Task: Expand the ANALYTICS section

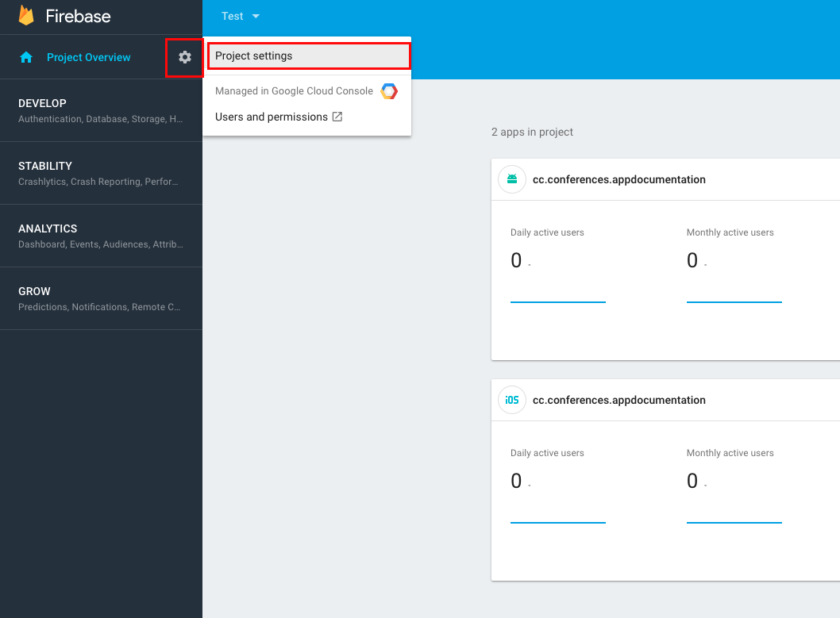Action: click(102, 236)
